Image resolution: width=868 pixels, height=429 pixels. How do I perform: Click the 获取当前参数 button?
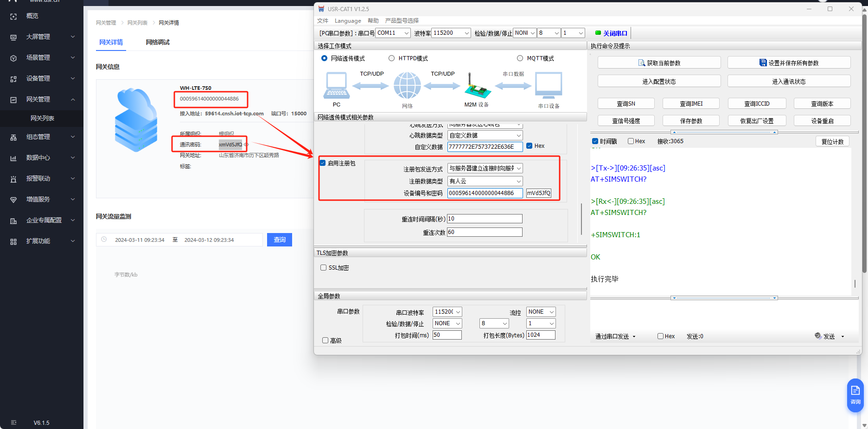(659, 63)
